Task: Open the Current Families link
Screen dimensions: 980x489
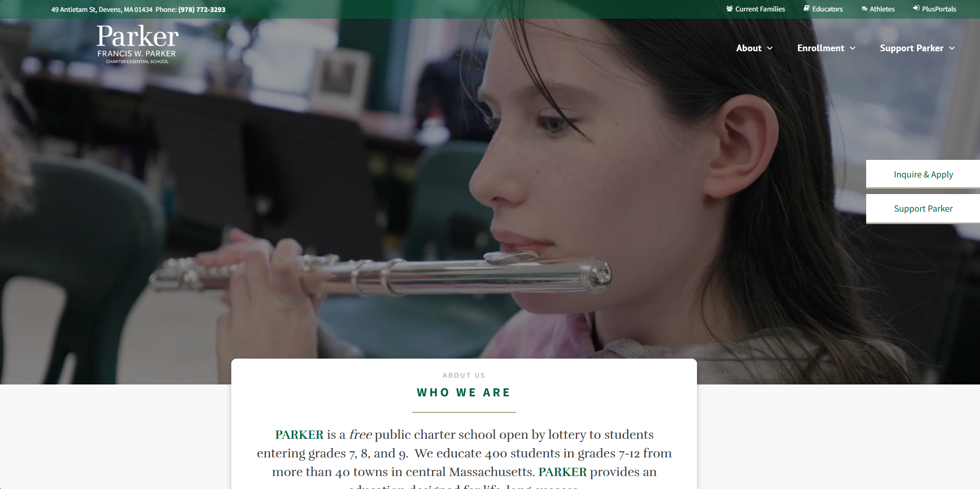Action: point(760,9)
